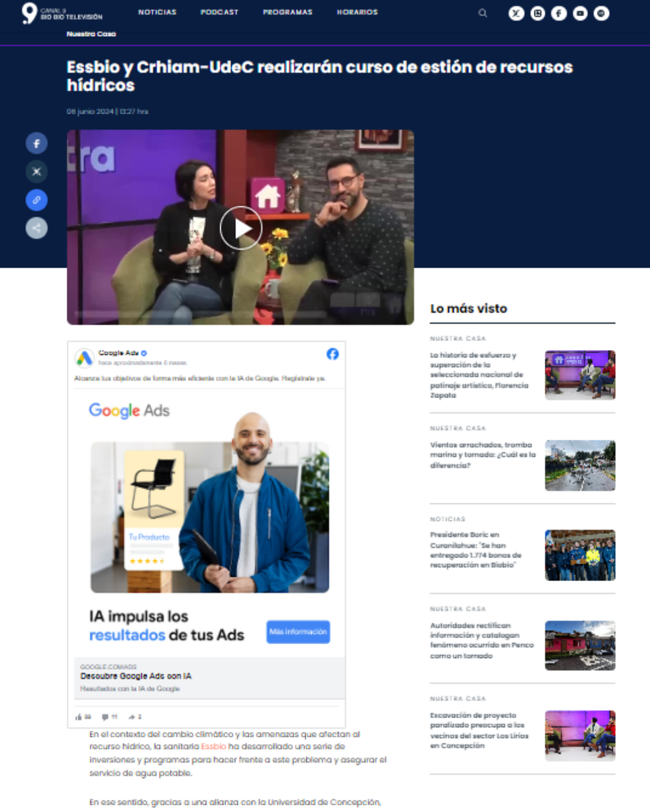
Task: Share the article on X from the side bar
Action: [x=37, y=171]
